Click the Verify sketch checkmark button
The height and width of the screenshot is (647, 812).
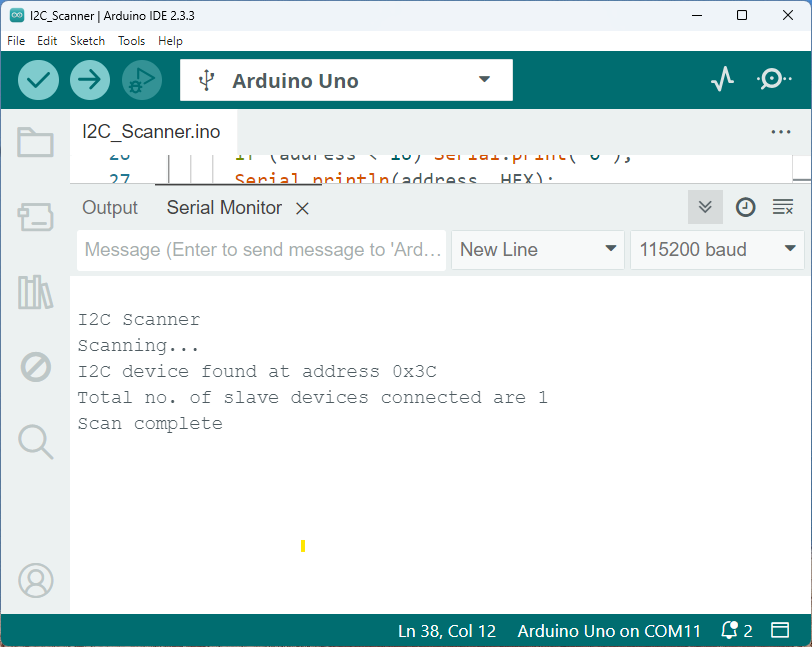[38, 80]
